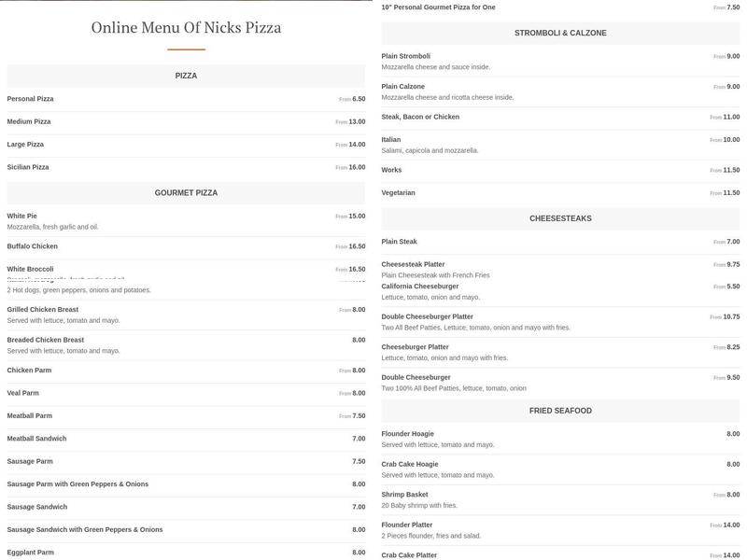This screenshot has height=560, width=747.
Task: Toggle the CHEESESTEAKS section header
Action: [x=560, y=218]
